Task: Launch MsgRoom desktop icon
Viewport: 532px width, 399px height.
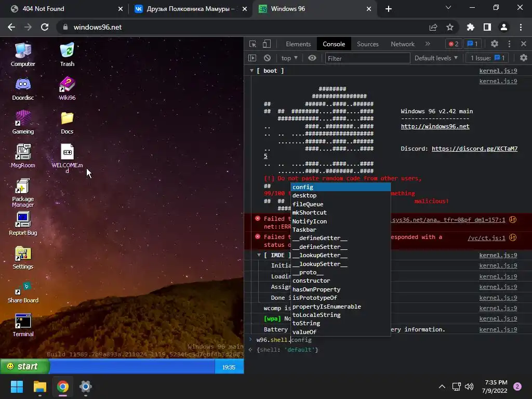Action: [23, 156]
